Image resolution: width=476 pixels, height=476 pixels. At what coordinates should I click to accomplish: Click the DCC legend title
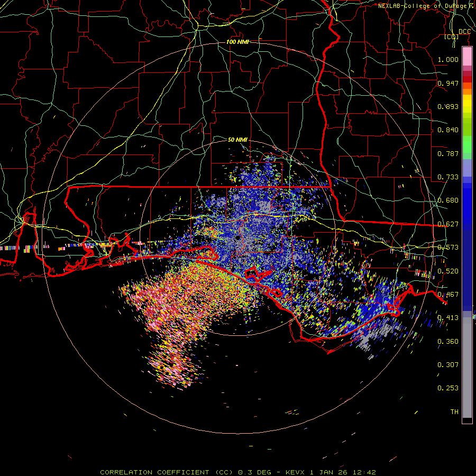pyautogui.click(x=464, y=32)
